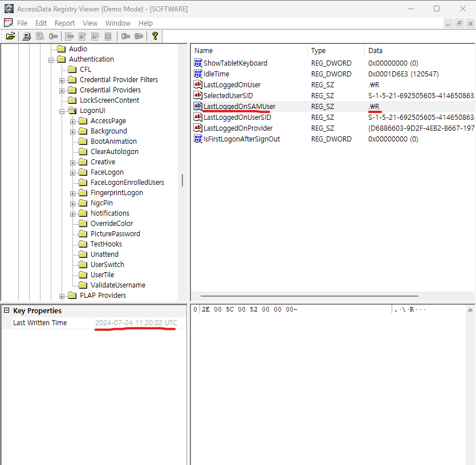The image size is (476, 465).
Task: Click the SelectedUserSID value icon
Action: click(x=198, y=95)
